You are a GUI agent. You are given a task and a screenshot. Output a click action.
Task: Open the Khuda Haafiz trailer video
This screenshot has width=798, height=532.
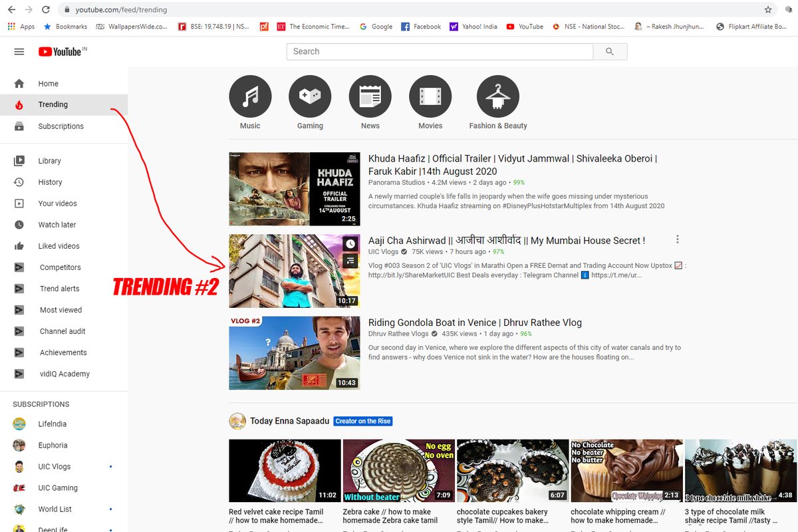pyautogui.click(x=295, y=189)
